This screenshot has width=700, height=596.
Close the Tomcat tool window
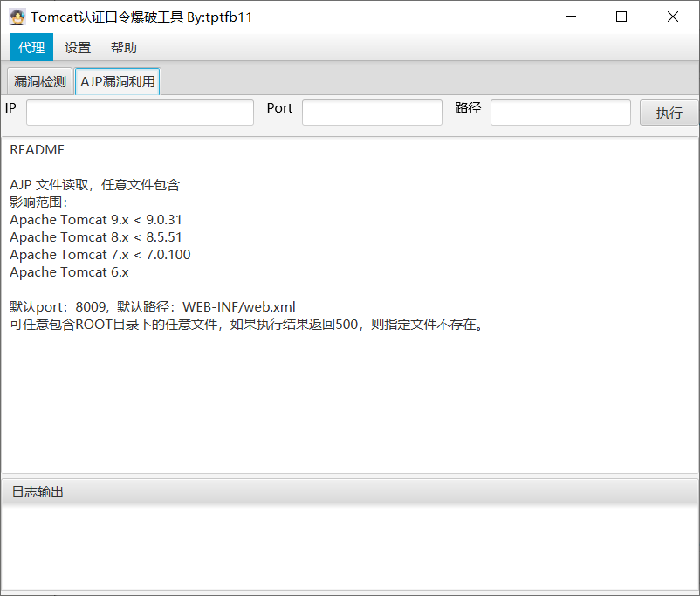coord(673,17)
